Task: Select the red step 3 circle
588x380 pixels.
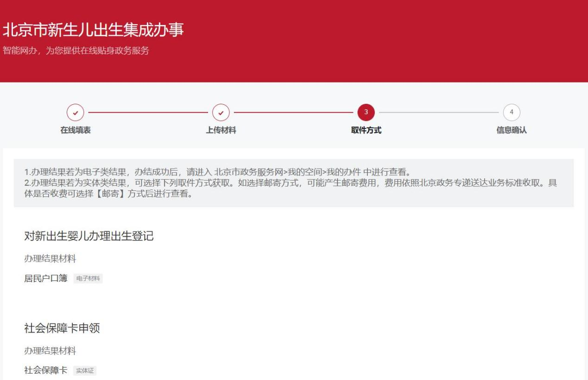Action: tap(366, 112)
